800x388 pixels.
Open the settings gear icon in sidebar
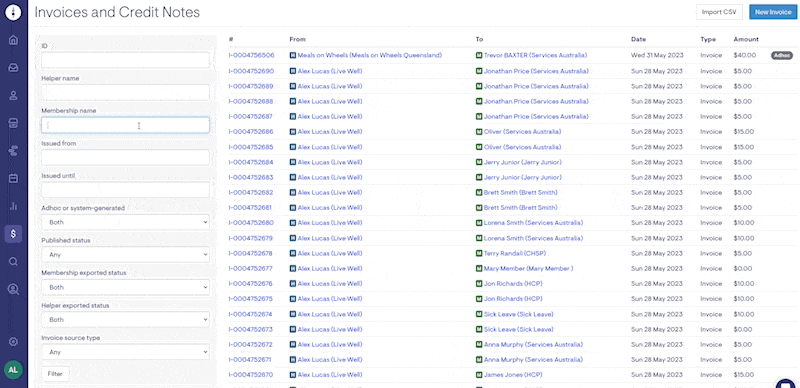(13, 342)
